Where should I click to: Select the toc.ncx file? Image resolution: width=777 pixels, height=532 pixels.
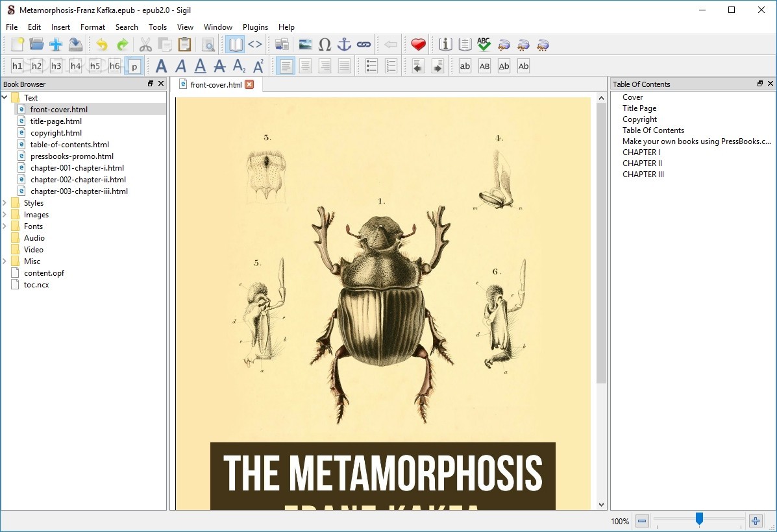pos(36,284)
